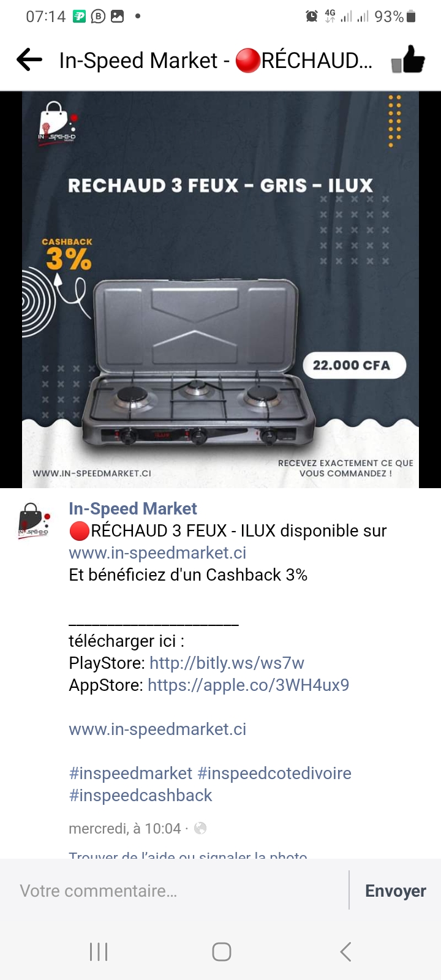Image resolution: width=441 pixels, height=980 pixels.
Task: Open the In-Speed Market profile avatar
Action: click(33, 521)
